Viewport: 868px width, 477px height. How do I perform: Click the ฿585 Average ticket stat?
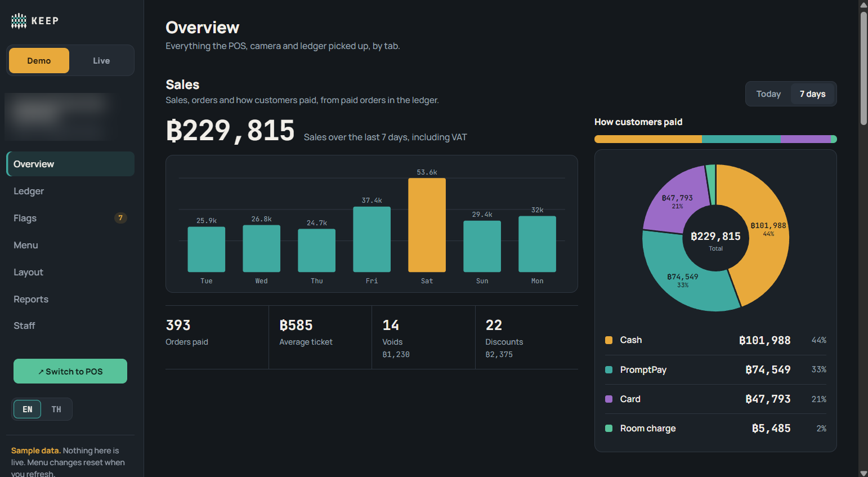(x=320, y=337)
